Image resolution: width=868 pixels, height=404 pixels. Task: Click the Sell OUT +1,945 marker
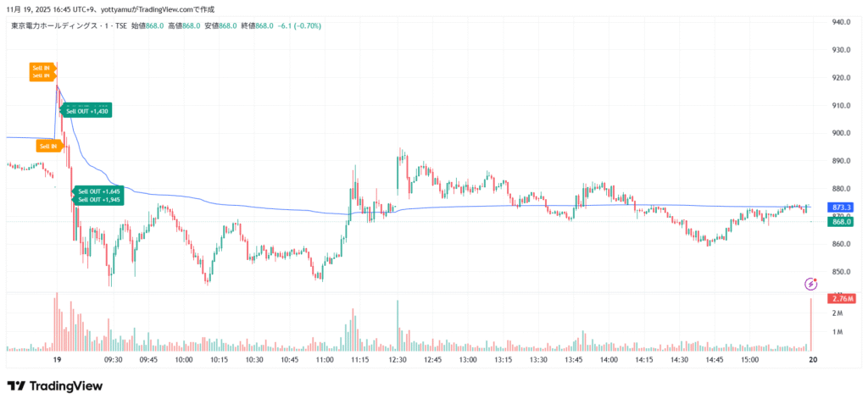point(98,200)
